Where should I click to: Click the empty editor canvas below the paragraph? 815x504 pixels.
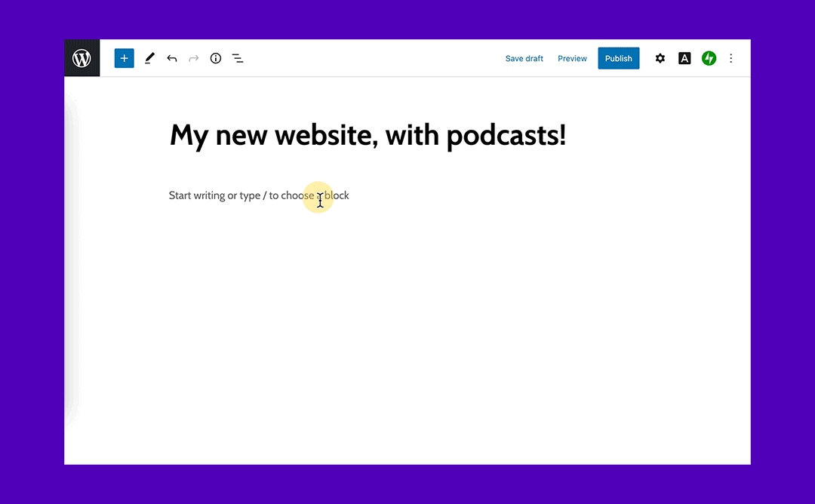(x=407, y=333)
